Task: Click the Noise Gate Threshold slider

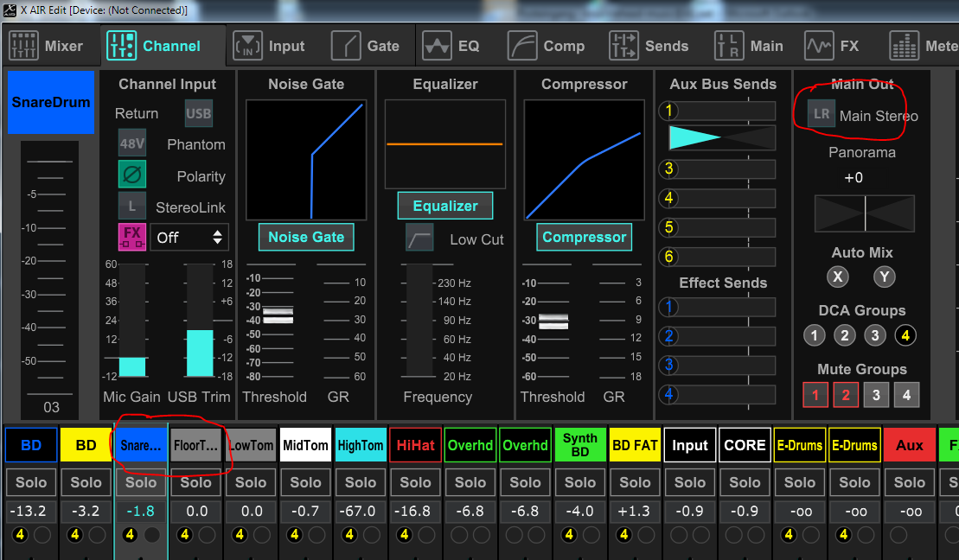Action: click(x=278, y=315)
